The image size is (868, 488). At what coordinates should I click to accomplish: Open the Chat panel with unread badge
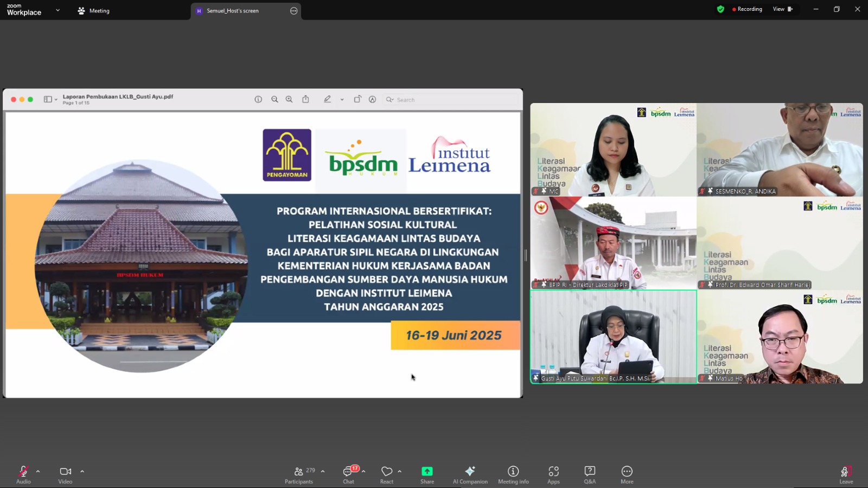[348, 474]
